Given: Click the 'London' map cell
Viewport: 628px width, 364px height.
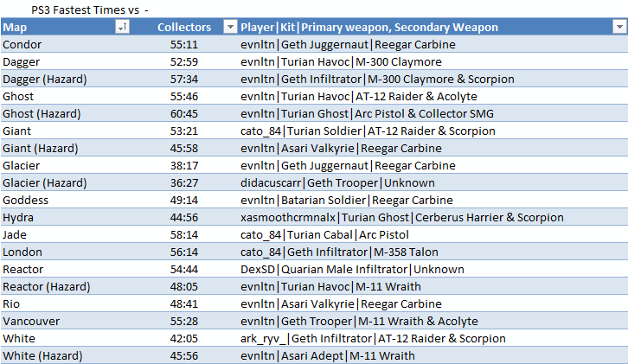Looking at the screenshot, I should pos(65,252).
